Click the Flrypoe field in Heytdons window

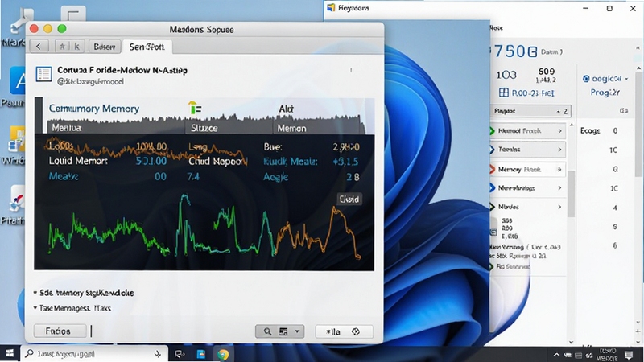[x=530, y=111]
